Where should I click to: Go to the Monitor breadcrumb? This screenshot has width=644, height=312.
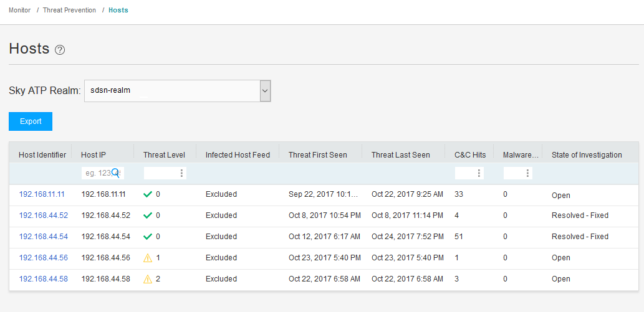(x=19, y=10)
